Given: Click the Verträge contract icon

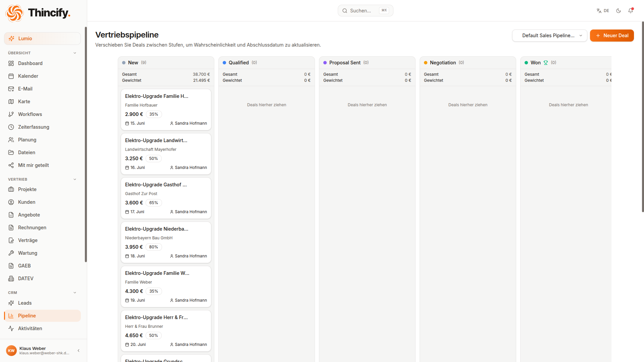Looking at the screenshot, I should [11, 240].
